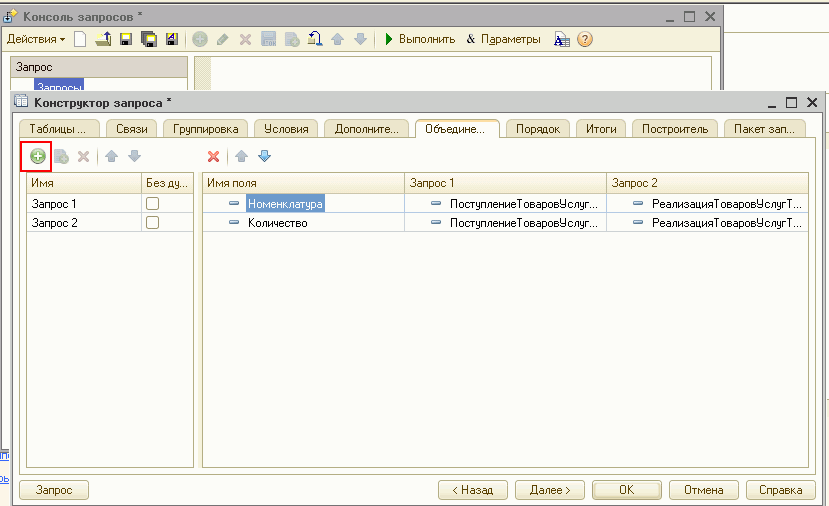Viewport: 829px width, 506px height.
Task: Click the new file icon in console toolbar
Action: pos(80,39)
